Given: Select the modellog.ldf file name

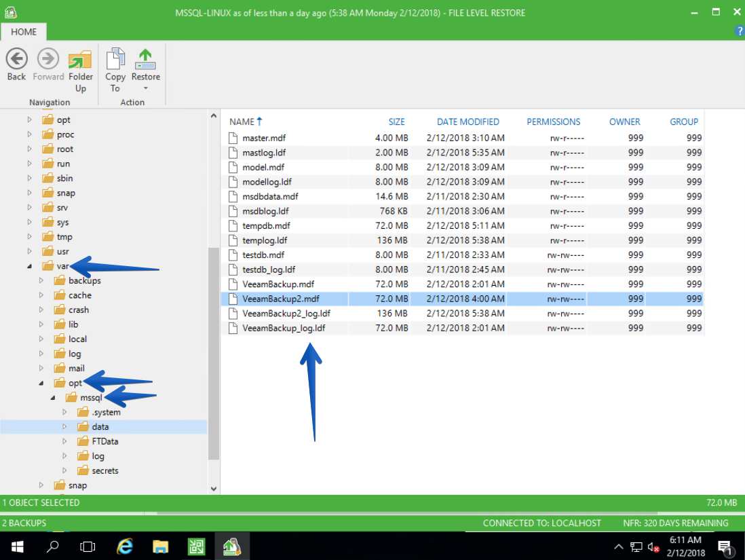Looking at the screenshot, I should [267, 182].
